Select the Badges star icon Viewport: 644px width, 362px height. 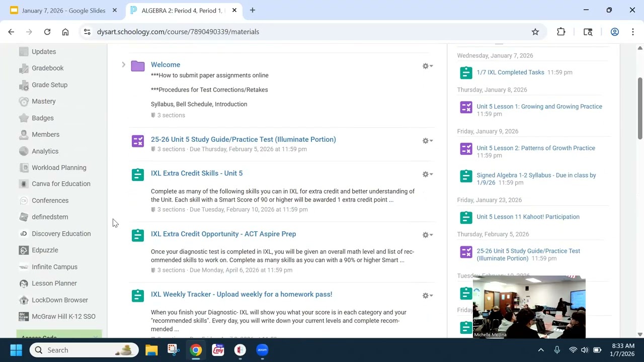click(x=24, y=118)
